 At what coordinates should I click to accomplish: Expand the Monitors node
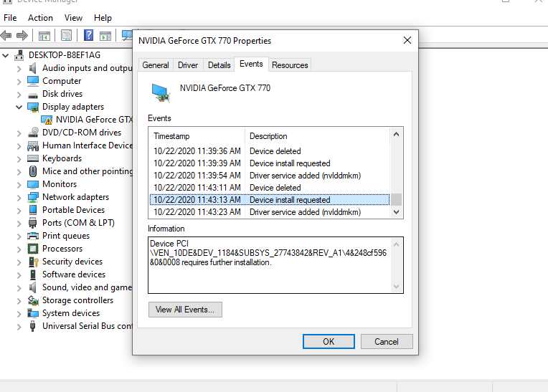tap(19, 185)
